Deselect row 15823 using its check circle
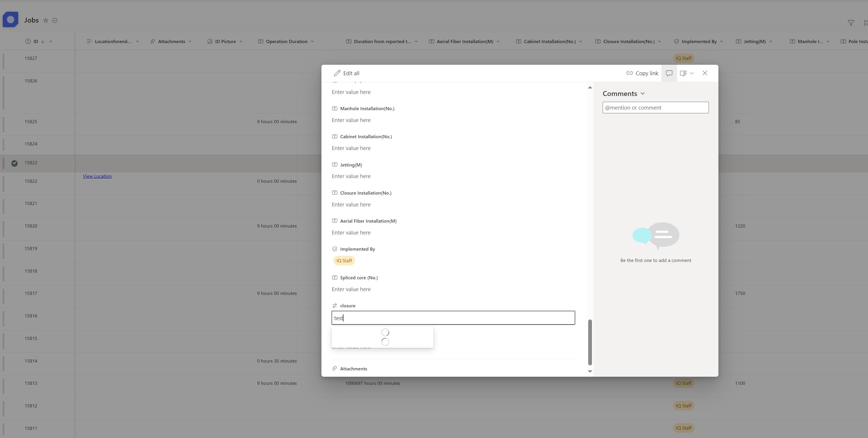Viewport: 868px width, 438px height. (x=14, y=163)
